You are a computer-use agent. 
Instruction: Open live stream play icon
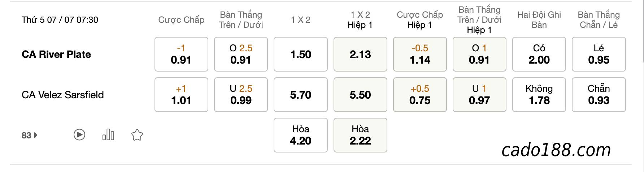(x=79, y=135)
